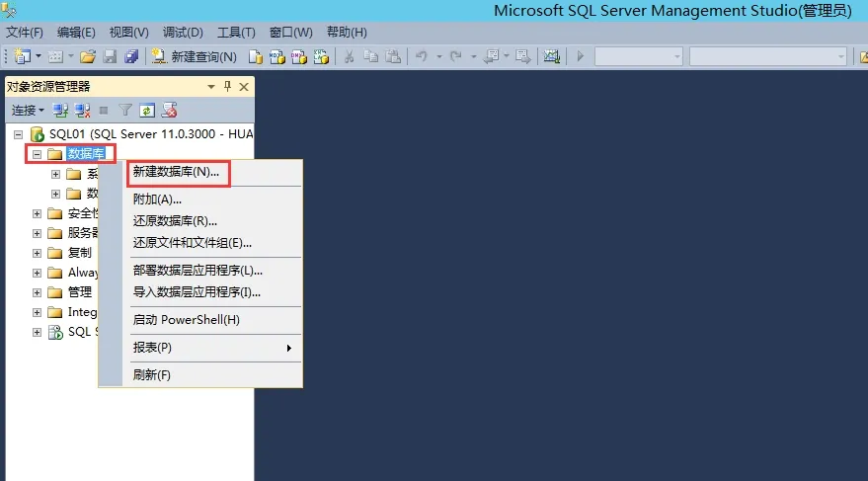Click the Analysis Services DMX Query icon
This screenshot has width=868, height=481.
point(299,56)
